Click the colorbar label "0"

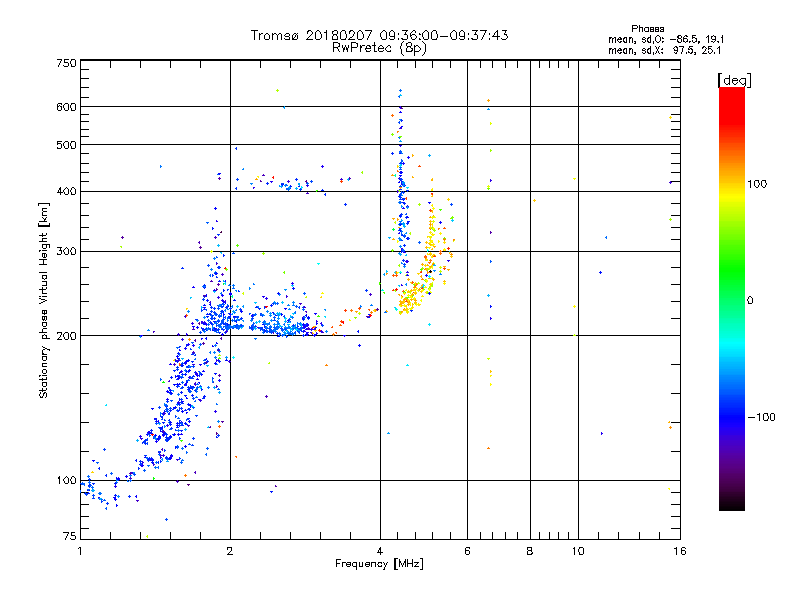[x=750, y=301]
